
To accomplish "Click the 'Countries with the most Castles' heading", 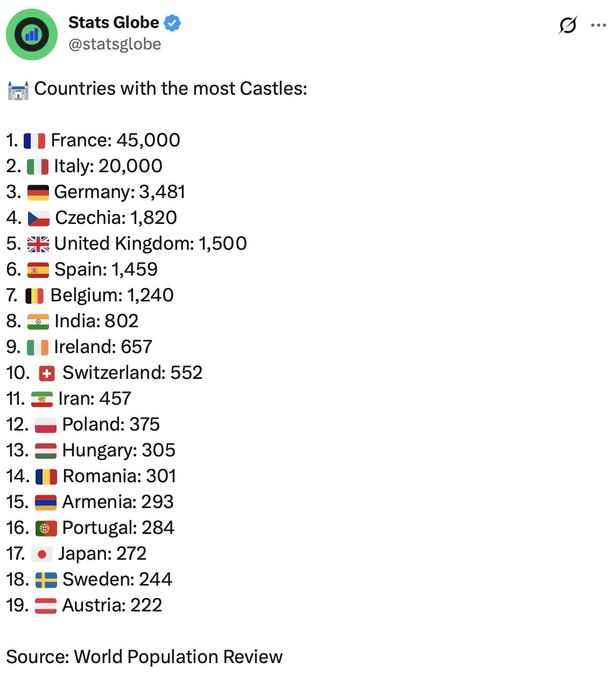I will point(171,89).
